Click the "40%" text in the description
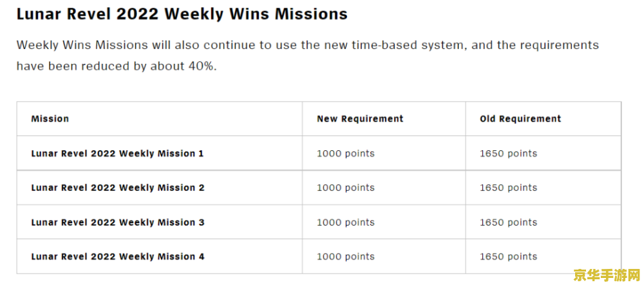Viewport: 644px width, 287px height. (199, 66)
